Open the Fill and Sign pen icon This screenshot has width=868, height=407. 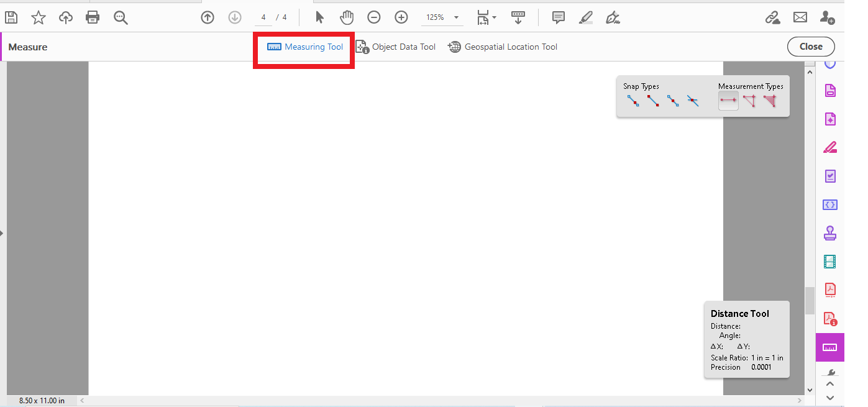(613, 17)
